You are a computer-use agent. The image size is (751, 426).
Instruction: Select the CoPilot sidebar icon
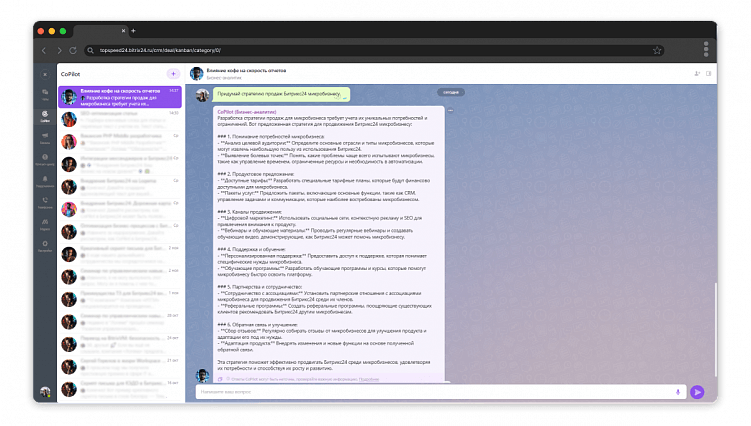point(45,116)
